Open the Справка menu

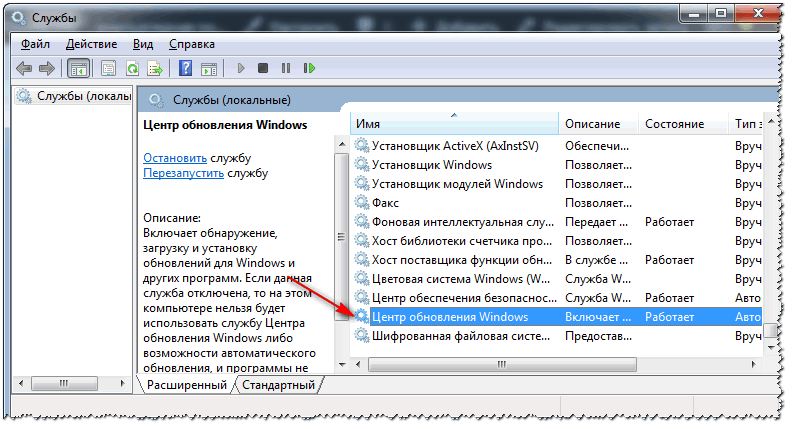(x=192, y=45)
